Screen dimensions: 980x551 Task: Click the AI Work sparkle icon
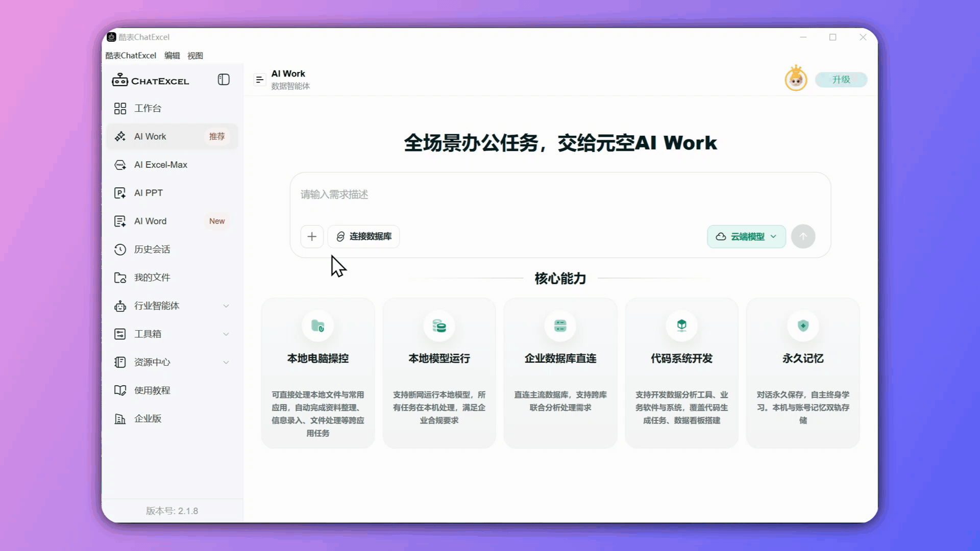[120, 136]
